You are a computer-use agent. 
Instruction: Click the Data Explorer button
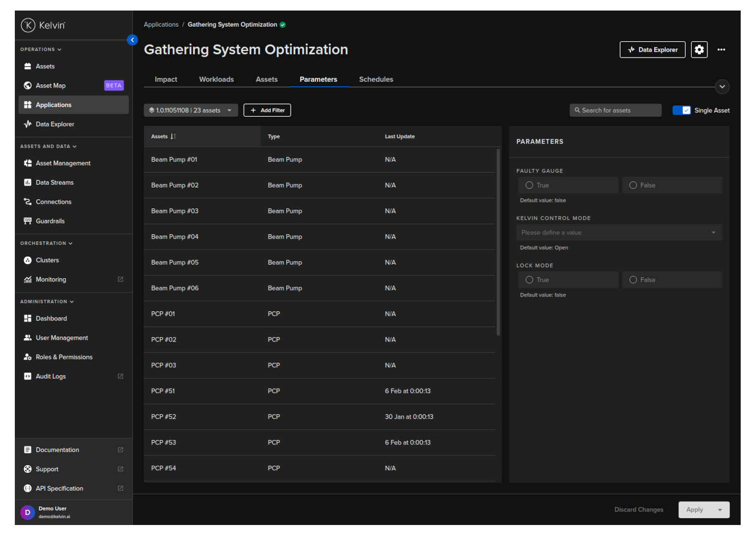652,50
